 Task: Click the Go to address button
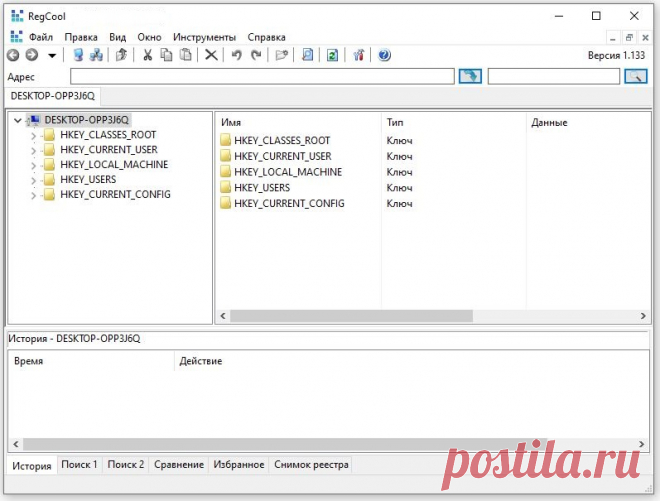[470, 76]
